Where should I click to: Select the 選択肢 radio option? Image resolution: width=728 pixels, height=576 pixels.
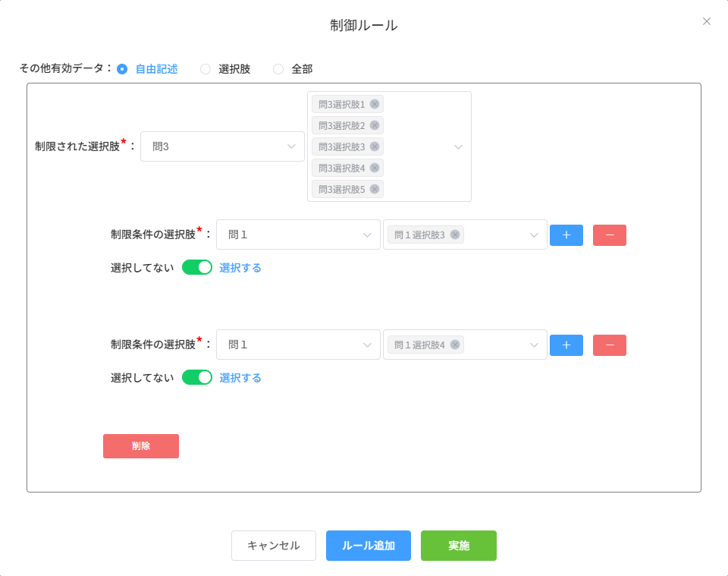tap(206, 69)
